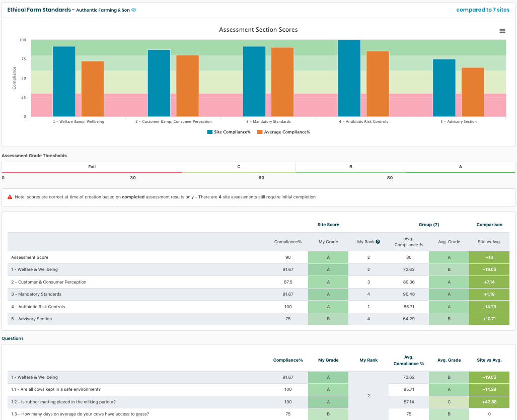
Task: Open the chart hamburger context menu
Action: tap(502, 31)
